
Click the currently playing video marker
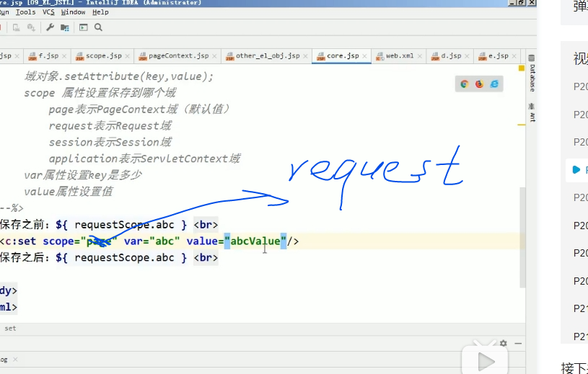(576, 170)
